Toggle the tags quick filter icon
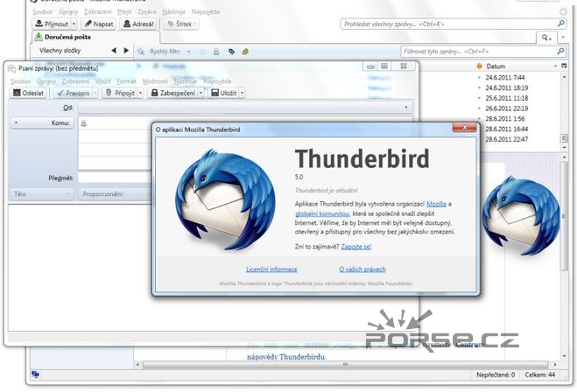The image size is (577, 392). pyautogui.click(x=231, y=52)
